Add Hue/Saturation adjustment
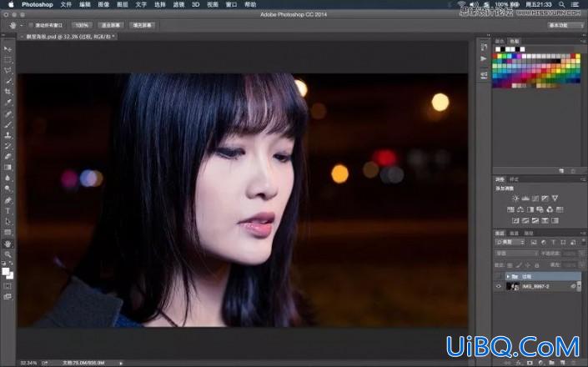The image size is (588, 367). [x=510, y=209]
